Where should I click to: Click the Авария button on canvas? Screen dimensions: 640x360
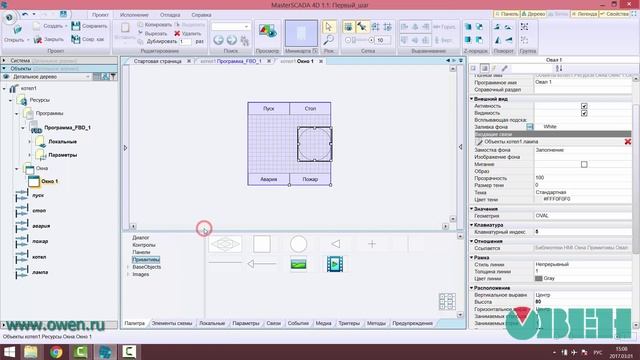[x=269, y=179]
